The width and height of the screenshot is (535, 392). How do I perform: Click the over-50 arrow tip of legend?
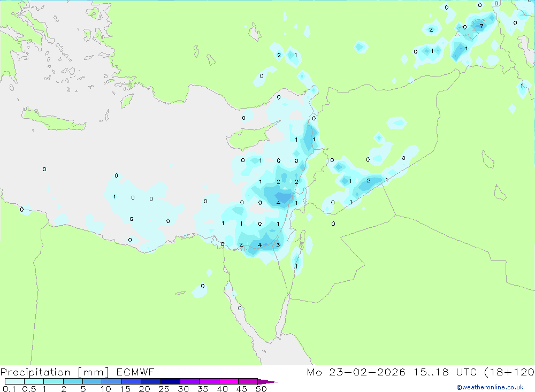(x=267, y=382)
